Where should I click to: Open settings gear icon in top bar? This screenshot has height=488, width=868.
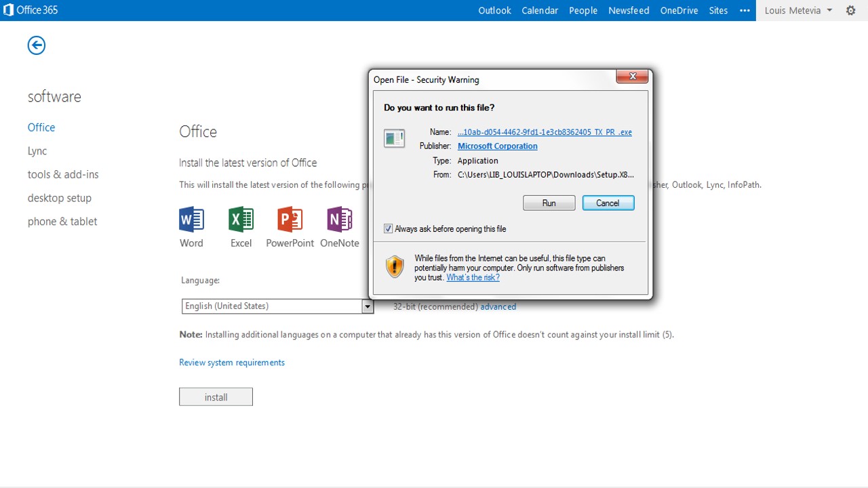851,10
